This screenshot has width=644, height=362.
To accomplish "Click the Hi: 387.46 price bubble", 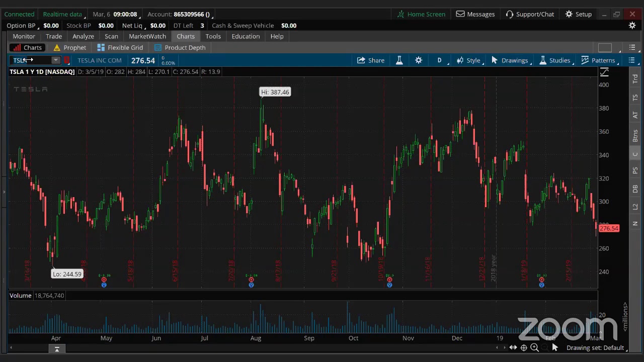I will (x=275, y=92).
